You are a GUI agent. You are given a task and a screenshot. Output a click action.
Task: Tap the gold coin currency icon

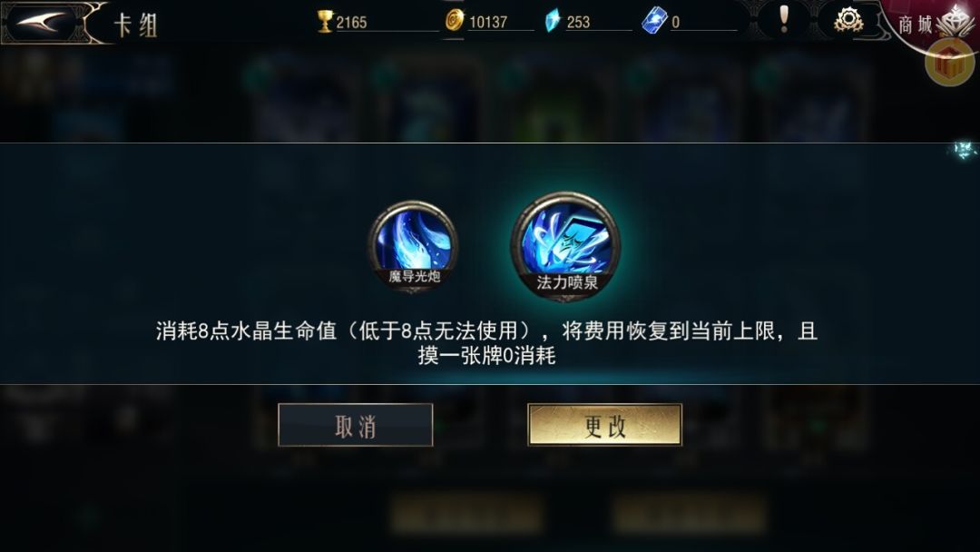455,21
